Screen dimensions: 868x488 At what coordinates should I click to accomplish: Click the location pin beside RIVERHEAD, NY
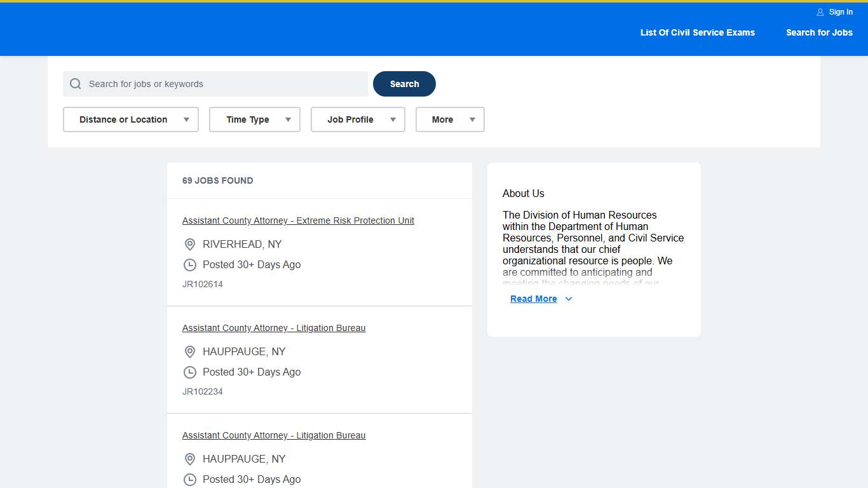[x=189, y=245]
